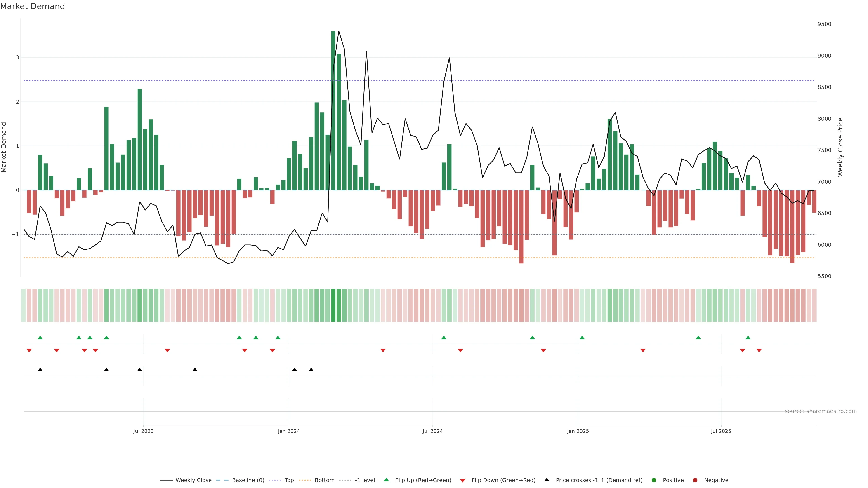Click the black Price crosses -1 legend triangle
This screenshot has width=868, height=488.
pos(547,480)
